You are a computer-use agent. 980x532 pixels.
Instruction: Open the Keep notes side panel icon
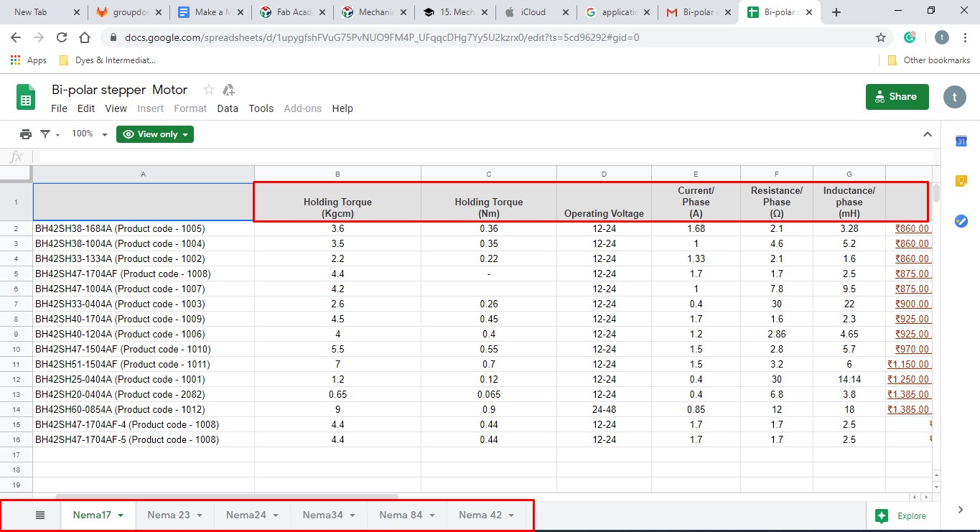click(x=961, y=181)
